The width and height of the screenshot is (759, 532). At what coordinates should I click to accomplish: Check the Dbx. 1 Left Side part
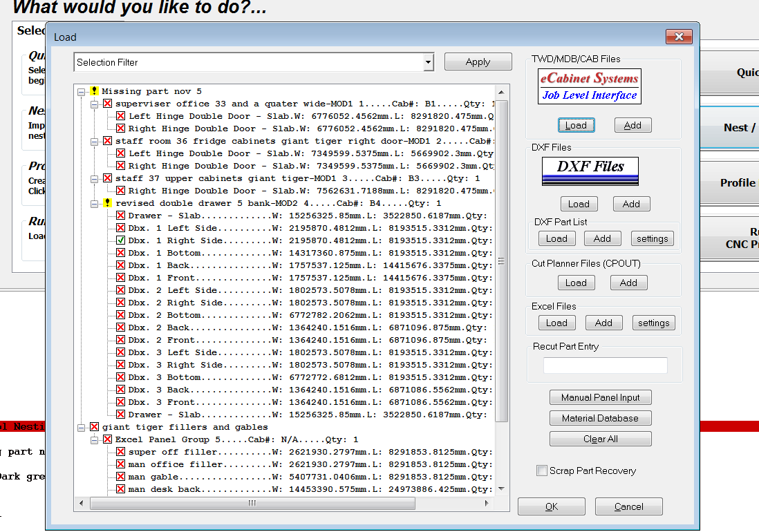(120, 228)
